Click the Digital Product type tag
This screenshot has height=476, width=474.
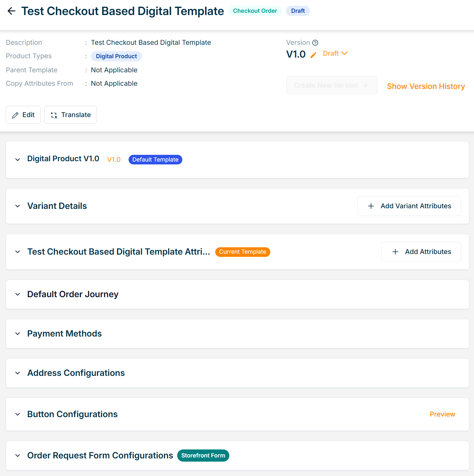pos(116,56)
